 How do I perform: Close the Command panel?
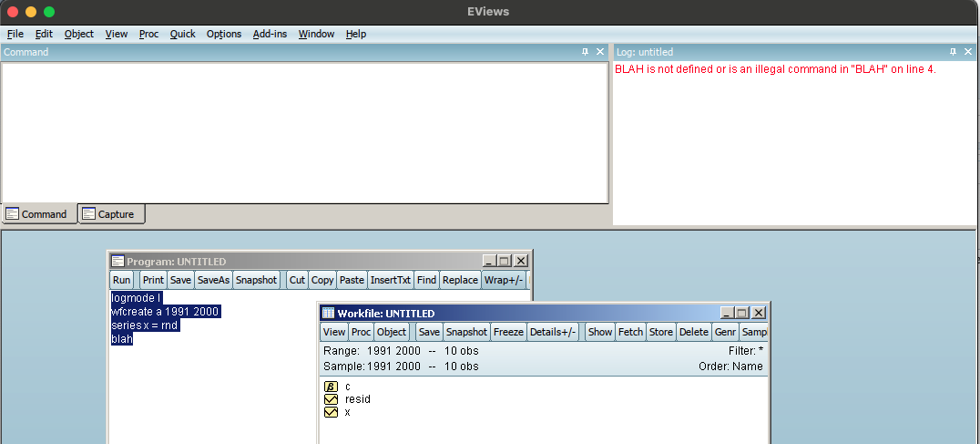point(600,52)
